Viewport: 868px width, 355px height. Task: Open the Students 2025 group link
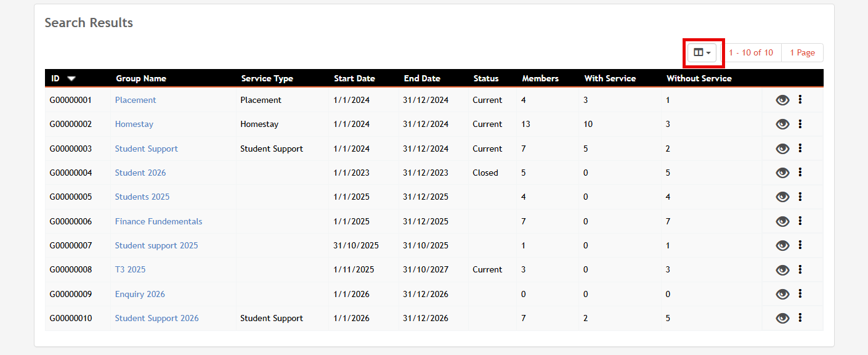(142, 197)
